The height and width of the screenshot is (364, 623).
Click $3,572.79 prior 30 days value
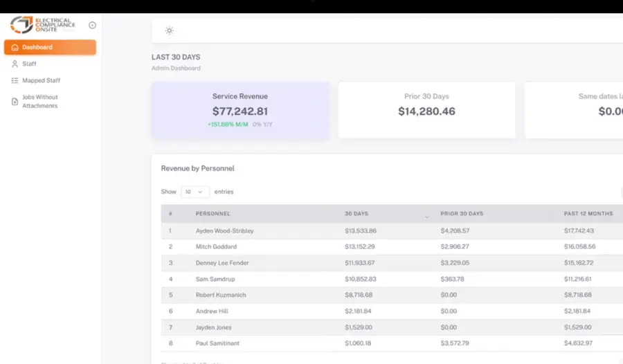click(x=455, y=343)
